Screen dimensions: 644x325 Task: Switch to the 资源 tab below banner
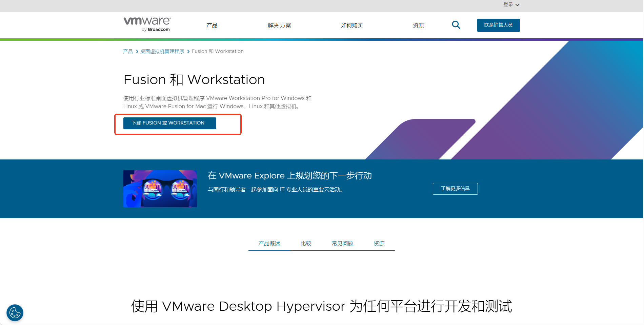(x=379, y=244)
